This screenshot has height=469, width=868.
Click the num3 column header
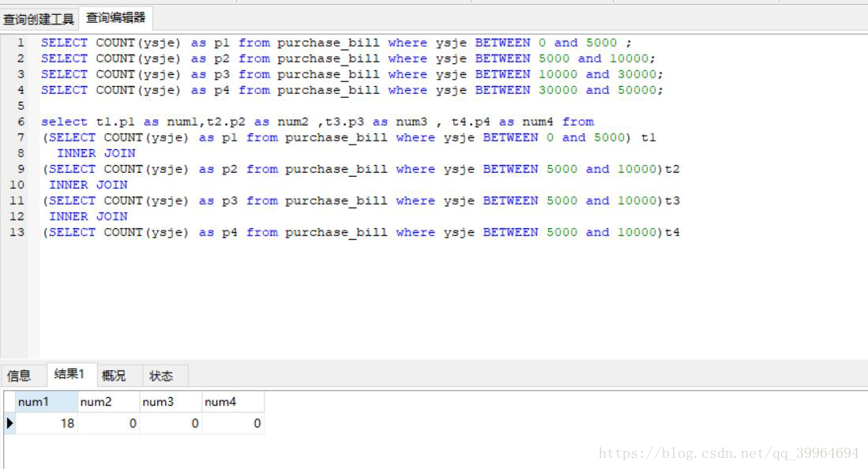point(171,402)
